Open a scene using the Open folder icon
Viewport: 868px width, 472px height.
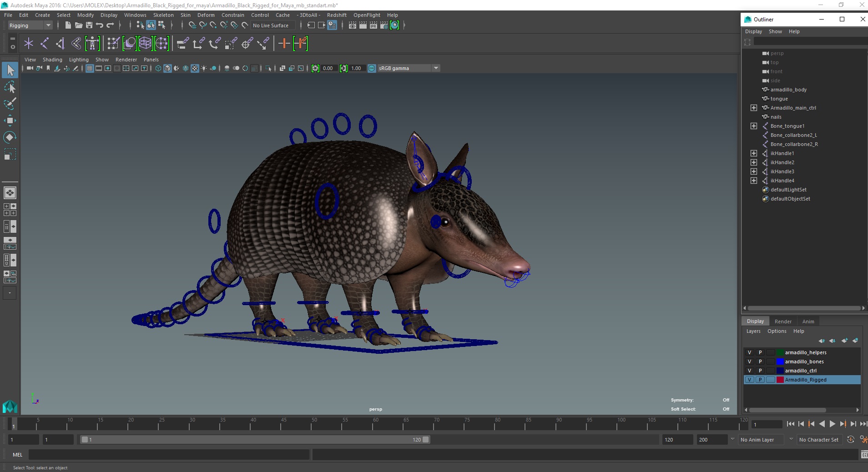(78, 25)
